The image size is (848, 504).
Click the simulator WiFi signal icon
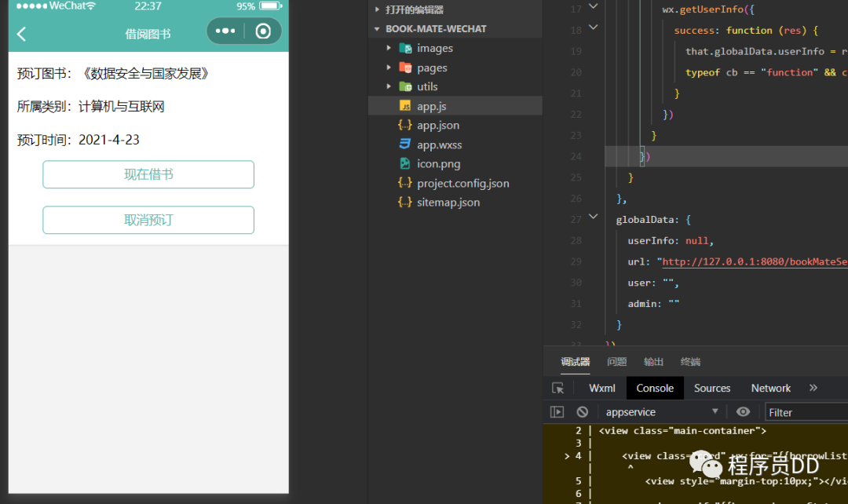click(91, 5)
